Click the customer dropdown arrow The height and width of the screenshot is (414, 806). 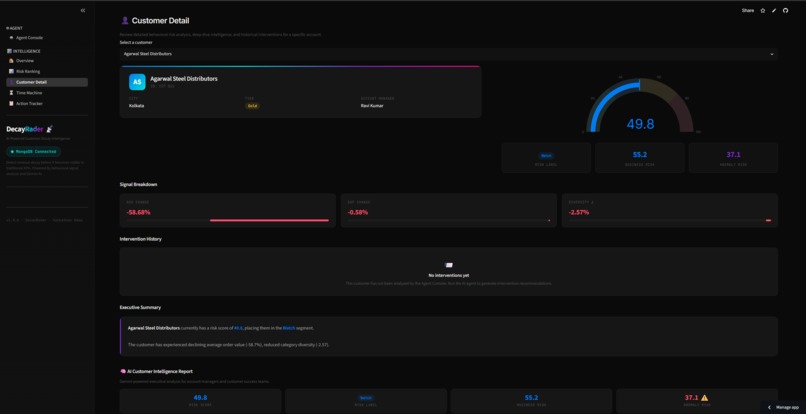pos(772,54)
